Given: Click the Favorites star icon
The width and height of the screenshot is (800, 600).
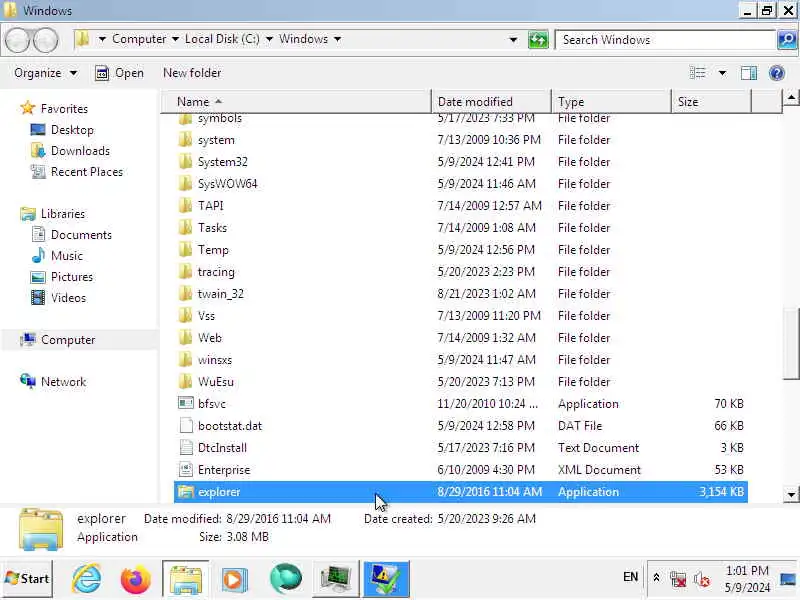Looking at the screenshot, I should coord(27,108).
